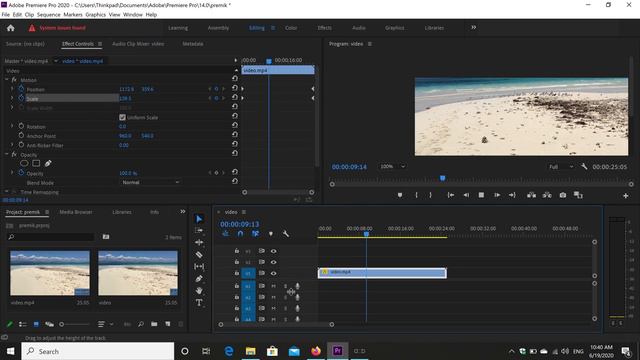Switch to Color workspace tab

[x=291, y=28]
